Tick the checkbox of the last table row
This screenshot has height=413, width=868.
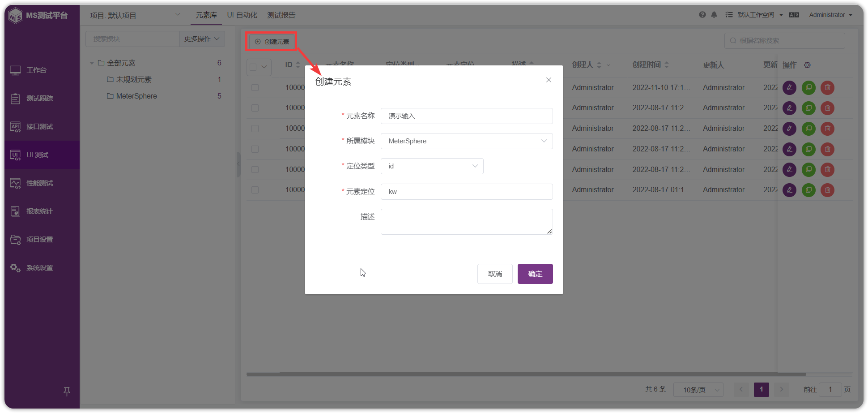click(x=255, y=190)
